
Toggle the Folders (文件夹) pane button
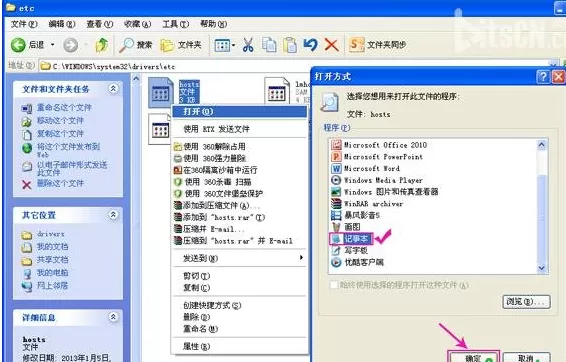181,45
